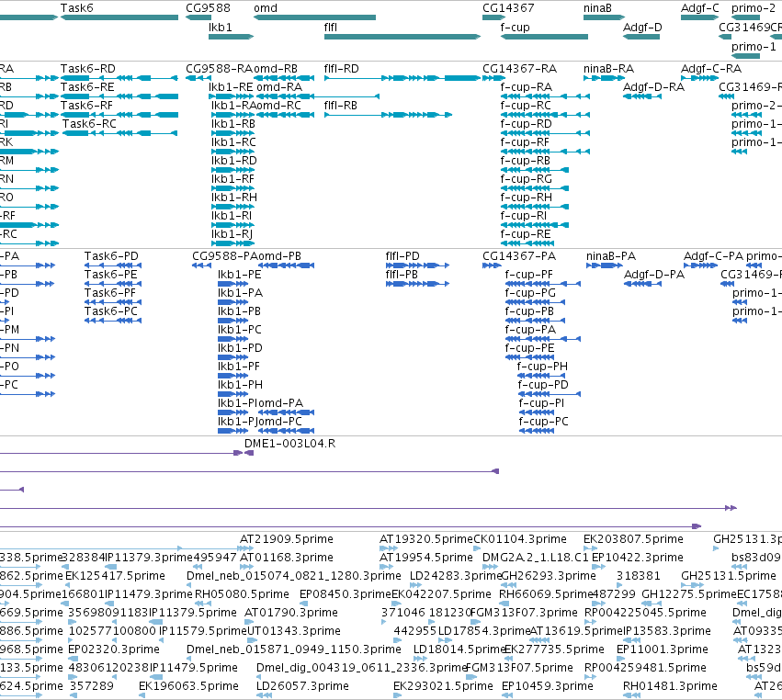Click the LD26057.3prime EST label

click(x=302, y=686)
